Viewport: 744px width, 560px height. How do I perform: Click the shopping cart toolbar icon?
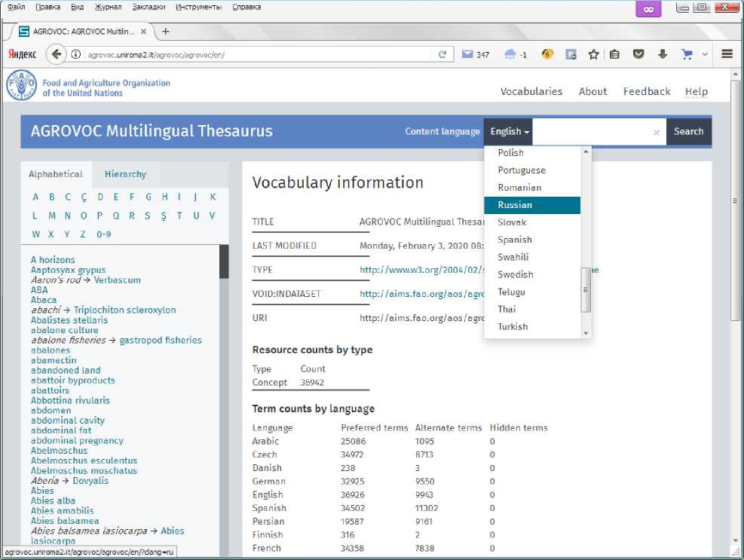687,54
